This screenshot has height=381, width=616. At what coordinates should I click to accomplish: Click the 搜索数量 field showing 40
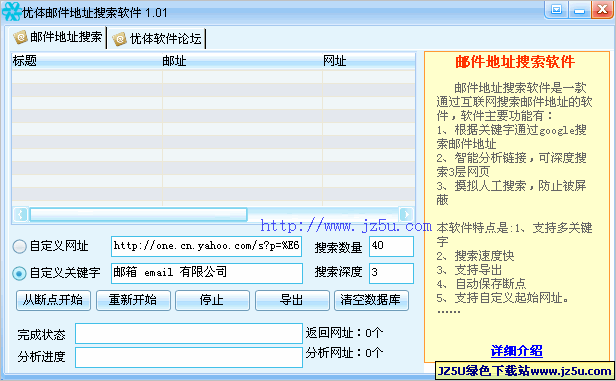[x=391, y=246]
